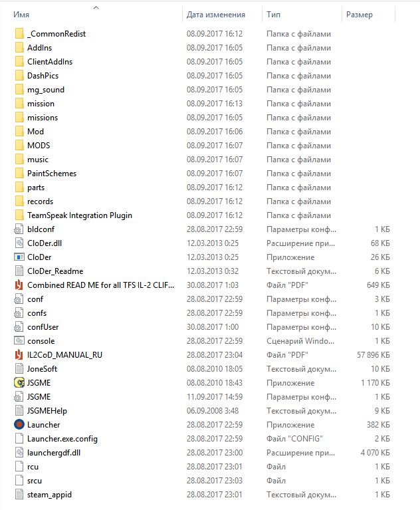This screenshot has width=420, height=510.
Task: Click date 30.08.2017 1:00
Action: (213, 327)
